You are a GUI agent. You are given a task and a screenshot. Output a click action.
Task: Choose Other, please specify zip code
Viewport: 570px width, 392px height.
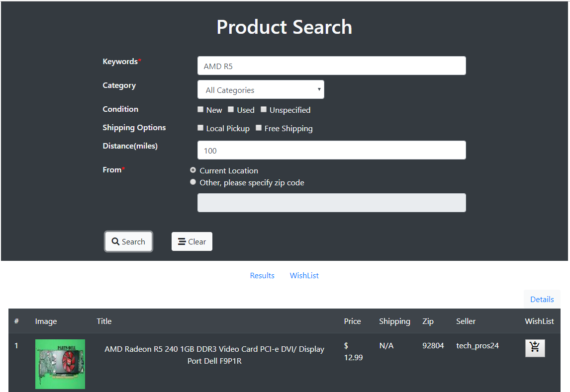pos(193,182)
